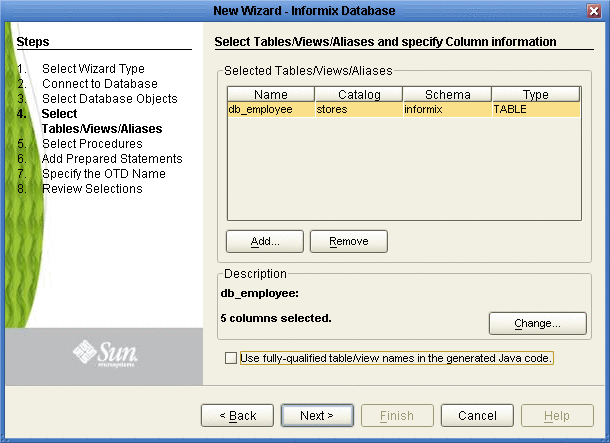Click step Add Prepared Statements
Viewport: 610px width, 443px height.
[x=112, y=159]
